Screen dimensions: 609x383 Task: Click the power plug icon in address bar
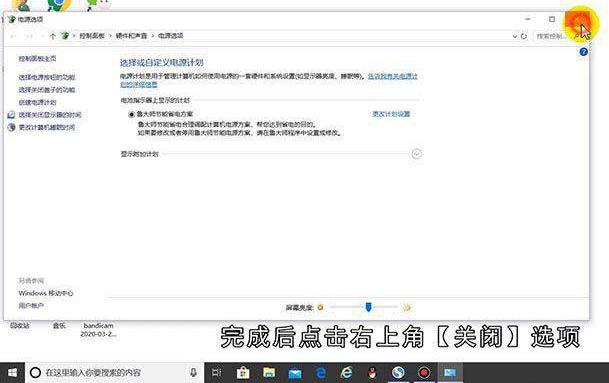coord(65,36)
